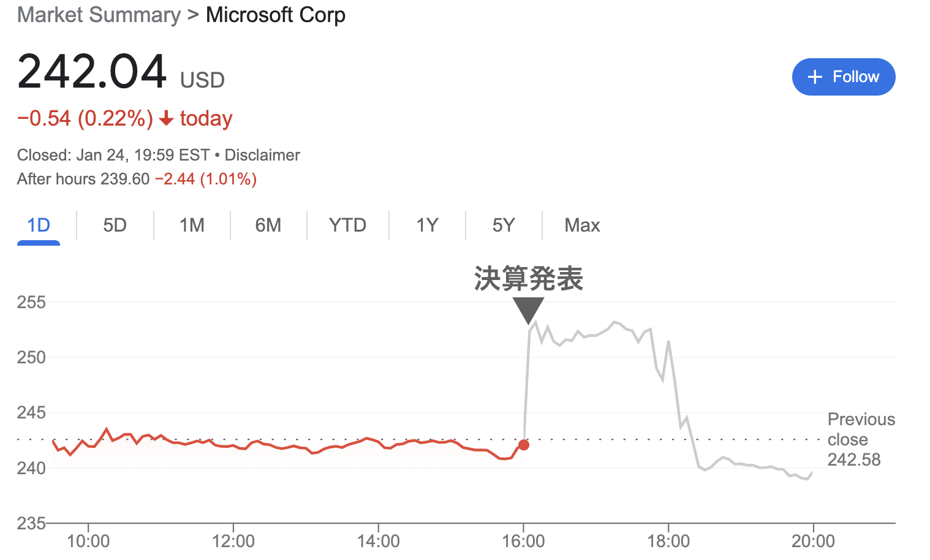Viewport: 930px width, 560px height.
Task: Click the 16:00 time axis label
Action: (523, 541)
